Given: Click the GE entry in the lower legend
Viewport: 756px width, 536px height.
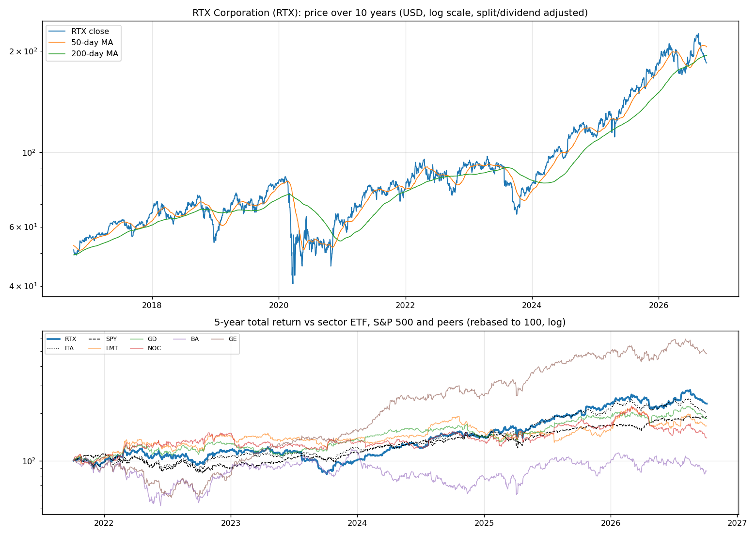Looking at the screenshot, I should click(x=224, y=339).
